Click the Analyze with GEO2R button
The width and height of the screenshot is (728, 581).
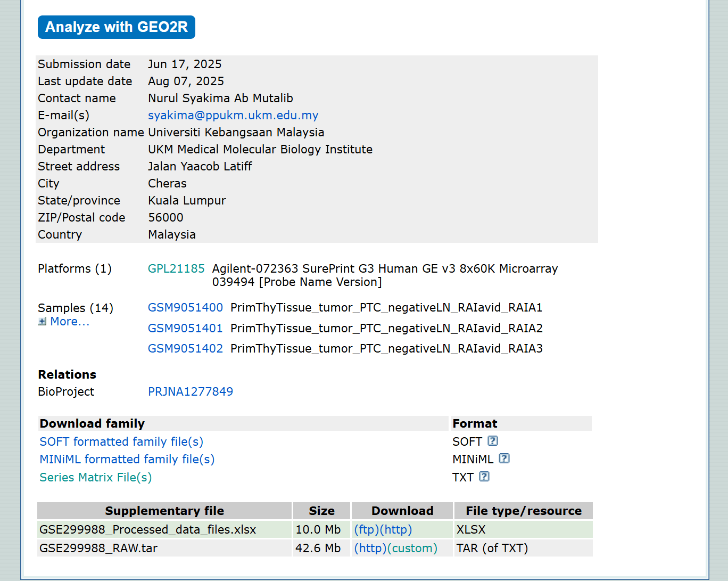tap(116, 27)
